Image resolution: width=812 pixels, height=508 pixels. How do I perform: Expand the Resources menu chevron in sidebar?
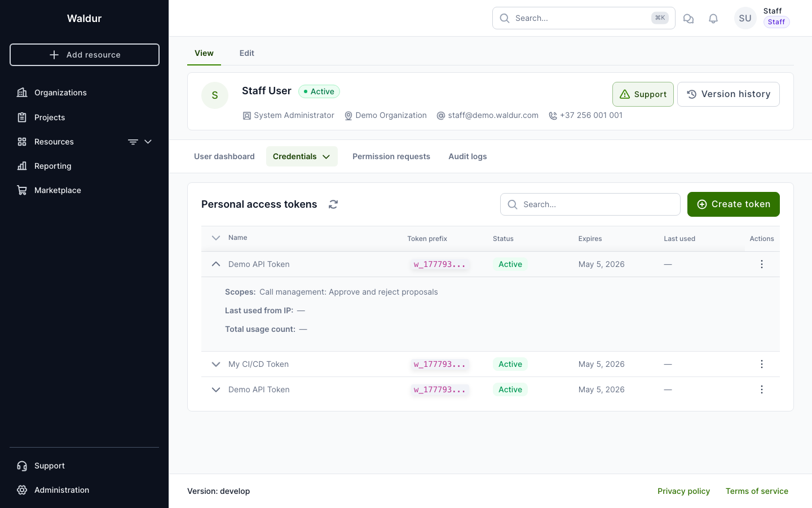tap(148, 142)
